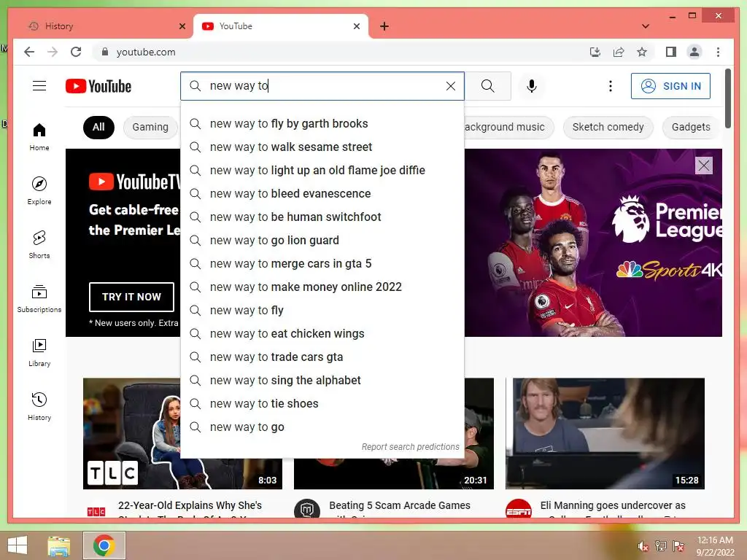
Task: Choose suggestion 'new way to go'
Action: tap(322, 427)
